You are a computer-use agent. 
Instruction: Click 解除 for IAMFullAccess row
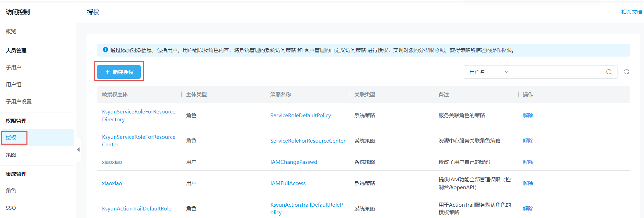(x=528, y=183)
